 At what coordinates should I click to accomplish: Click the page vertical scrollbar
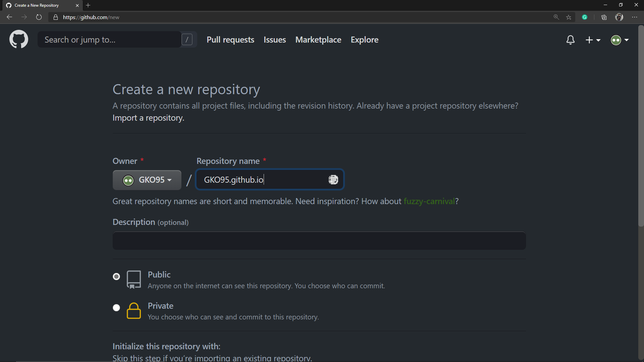click(641, 126)
